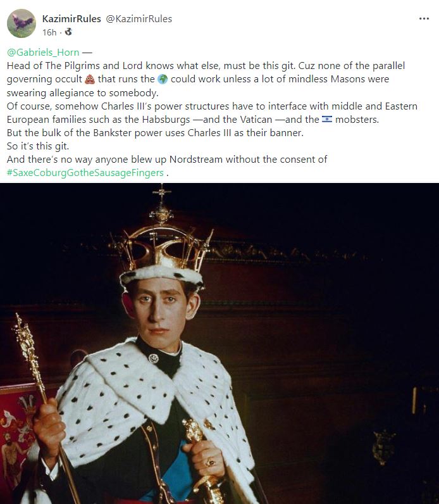This screenshot has height=504, width=439.
Task: Click the poop emoji in the post
Action: click(x=90, y=79)
